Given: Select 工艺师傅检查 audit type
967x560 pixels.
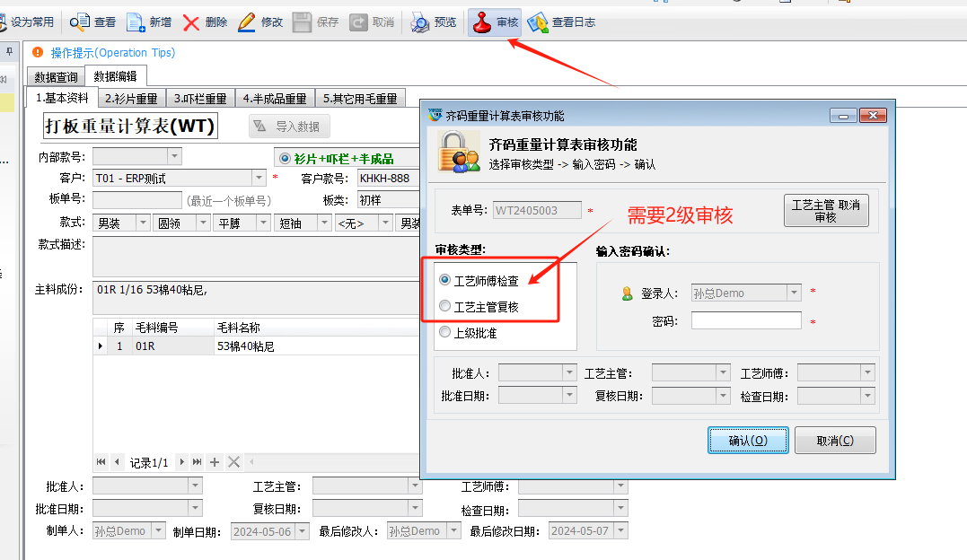Looking at the screenshot, I should point(444,280).
